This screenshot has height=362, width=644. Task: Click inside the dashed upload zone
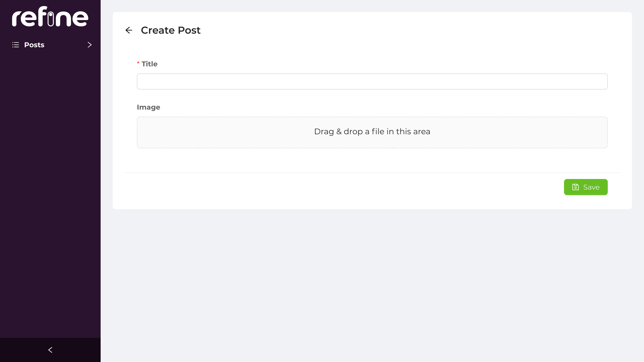(372, 132)
